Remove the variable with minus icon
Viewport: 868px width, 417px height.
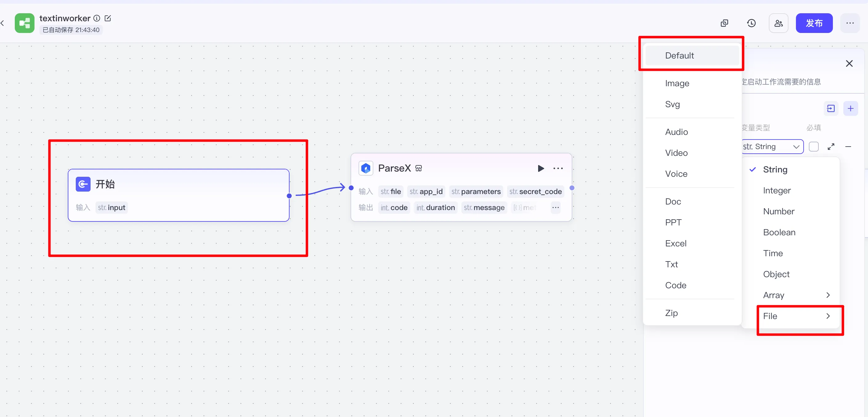point(848,147)
